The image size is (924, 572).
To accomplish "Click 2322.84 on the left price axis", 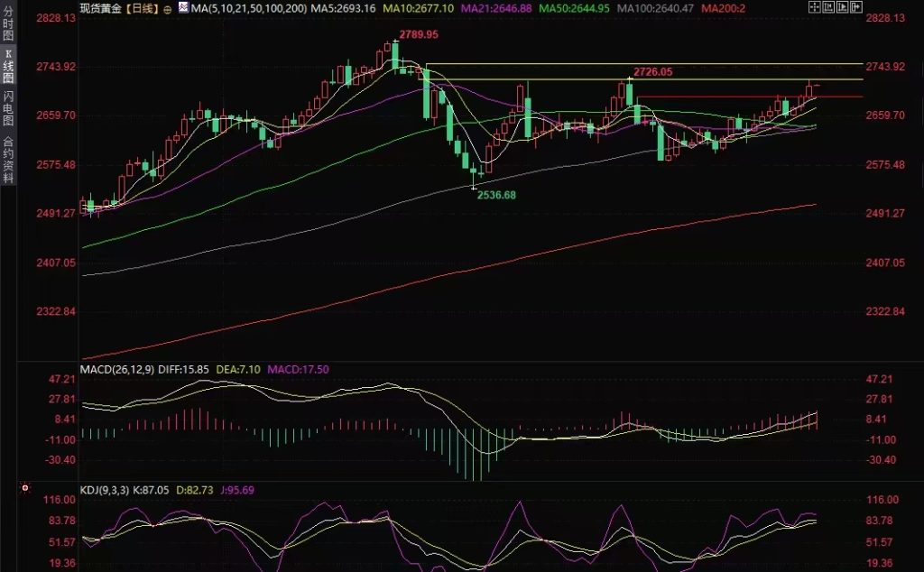I will click(x=56, y=311).
